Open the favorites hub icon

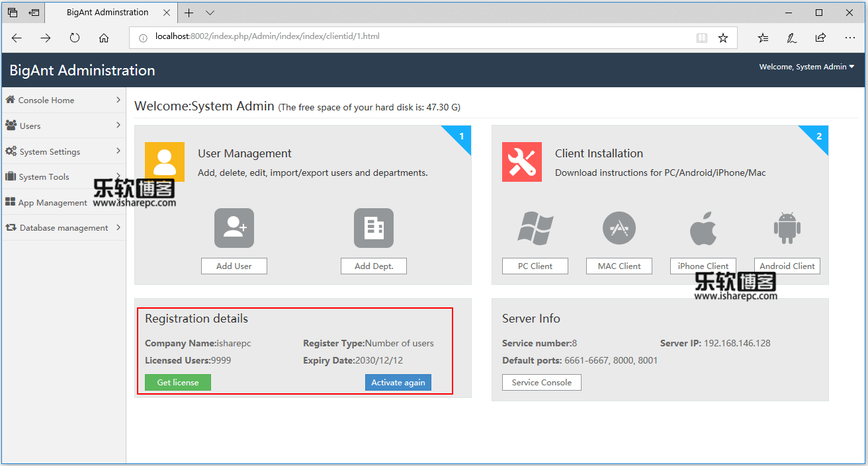763,38
